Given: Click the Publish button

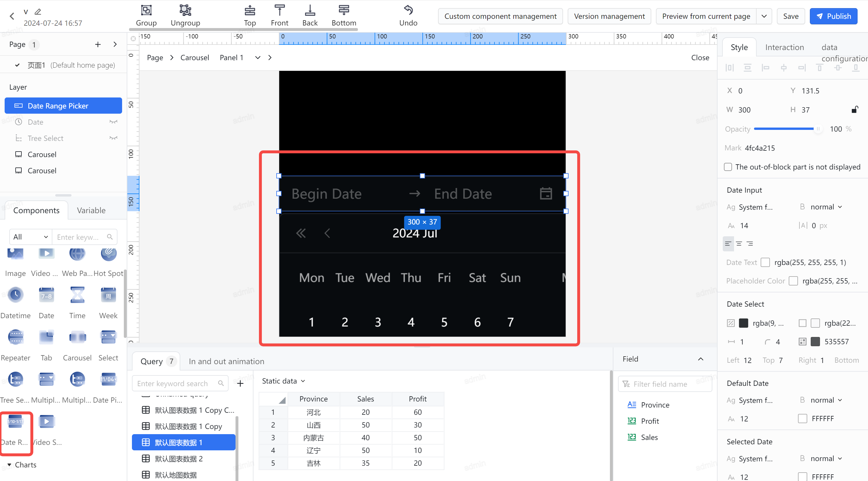Looking at the screenshot, I should point(833,16).
